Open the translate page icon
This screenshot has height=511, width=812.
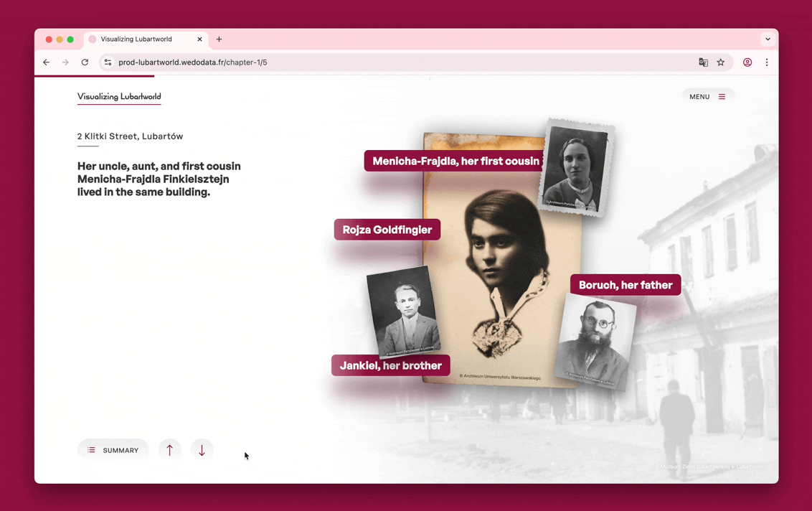[x=703, y=62]
